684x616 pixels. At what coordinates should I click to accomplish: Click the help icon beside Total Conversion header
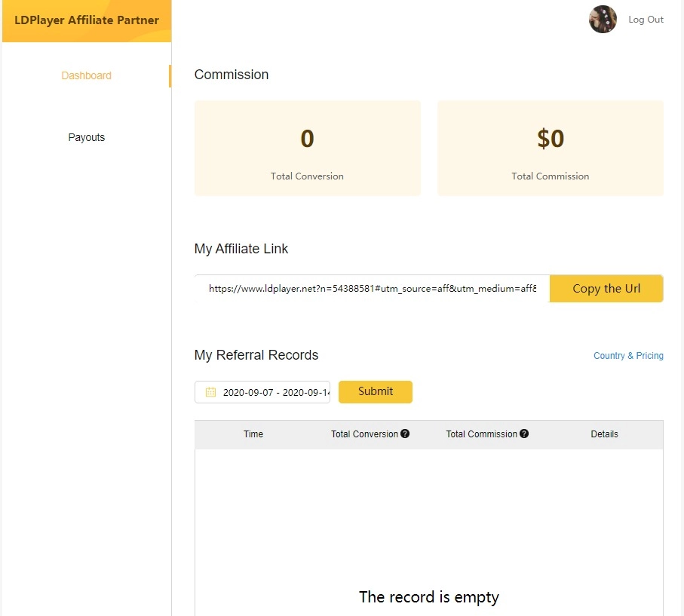[x=406, y=434]
